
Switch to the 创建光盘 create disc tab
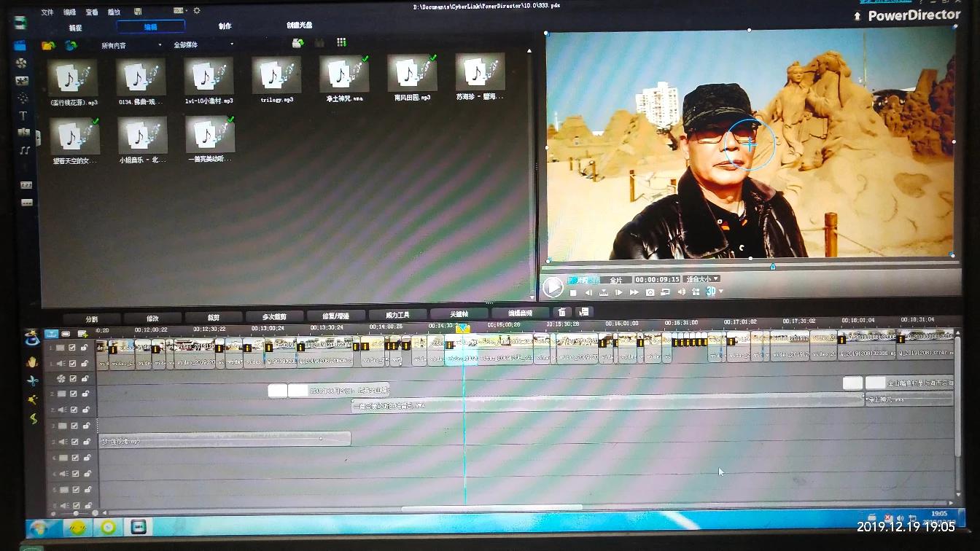(x=300, y=26)
